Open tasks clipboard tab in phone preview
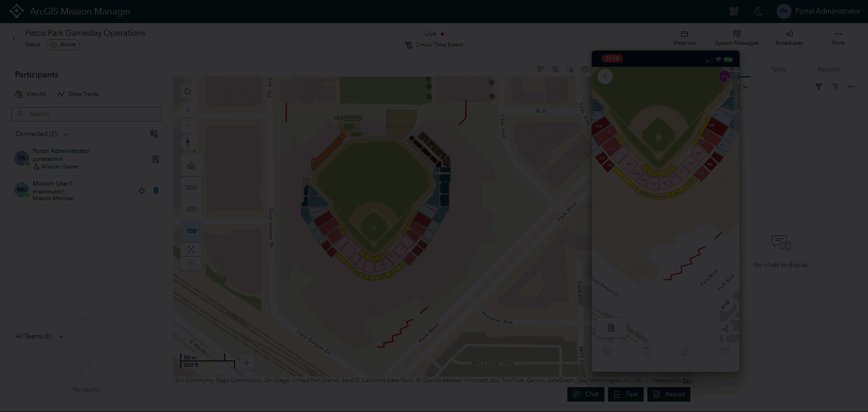 pos(646,351)
